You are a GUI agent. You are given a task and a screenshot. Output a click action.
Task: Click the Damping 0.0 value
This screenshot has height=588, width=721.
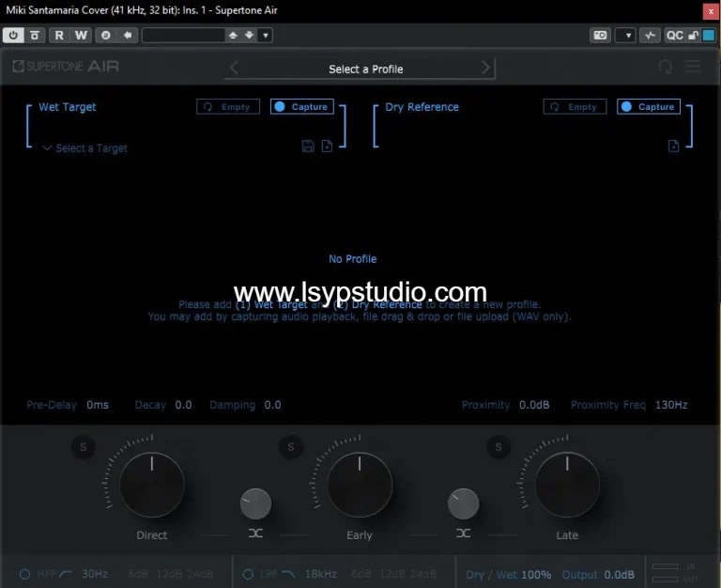coord(272,405)
